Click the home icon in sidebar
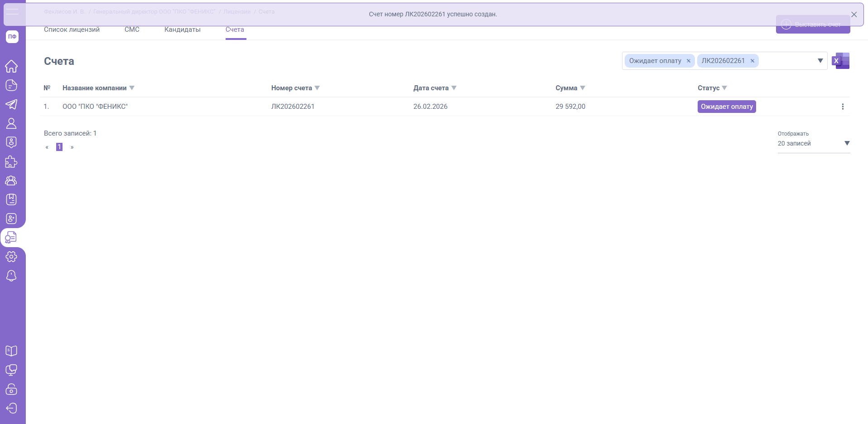The image size is (868, 424). point(11,66)
